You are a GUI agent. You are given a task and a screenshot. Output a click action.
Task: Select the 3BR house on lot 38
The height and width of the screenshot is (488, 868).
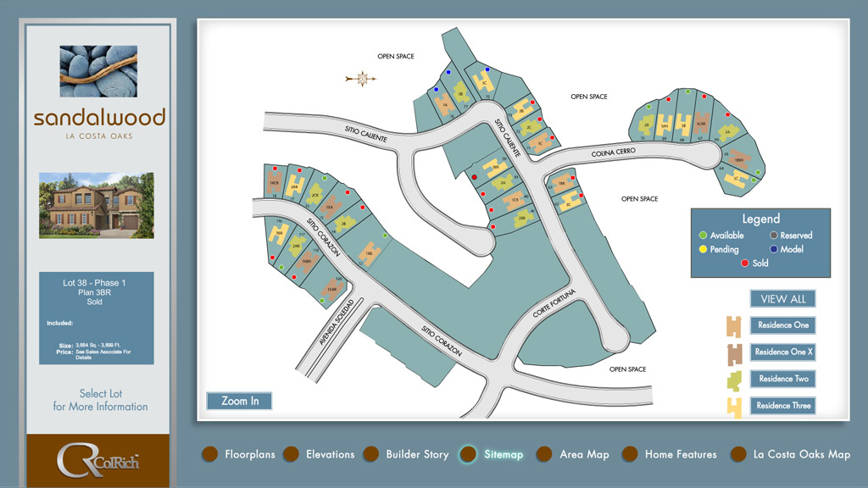click(x=495, y=167)
